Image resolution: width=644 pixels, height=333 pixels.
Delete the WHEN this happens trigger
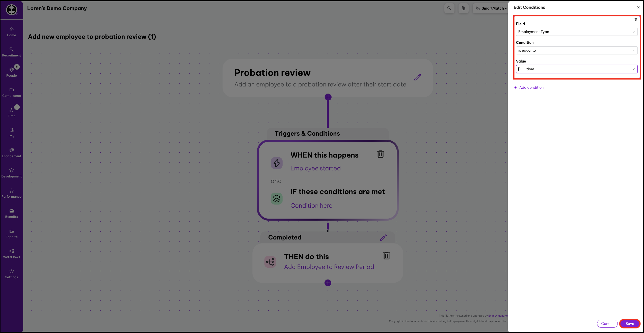pos(380,154)
